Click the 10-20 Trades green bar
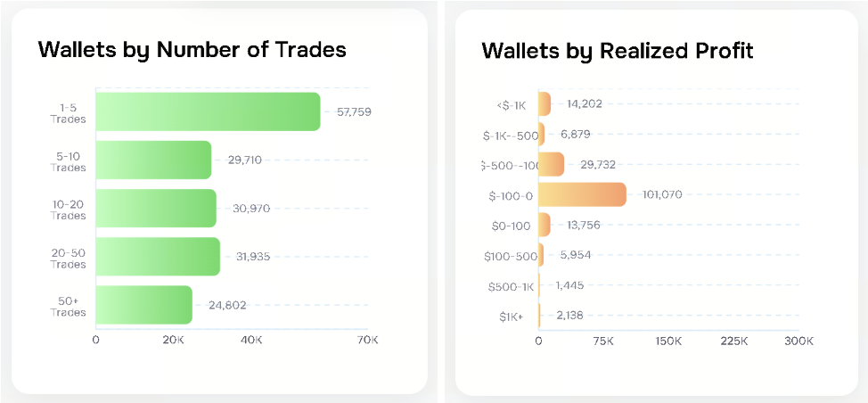Image resolution: width=868 pixels, height=403 pixels. [x=155, y=208]
